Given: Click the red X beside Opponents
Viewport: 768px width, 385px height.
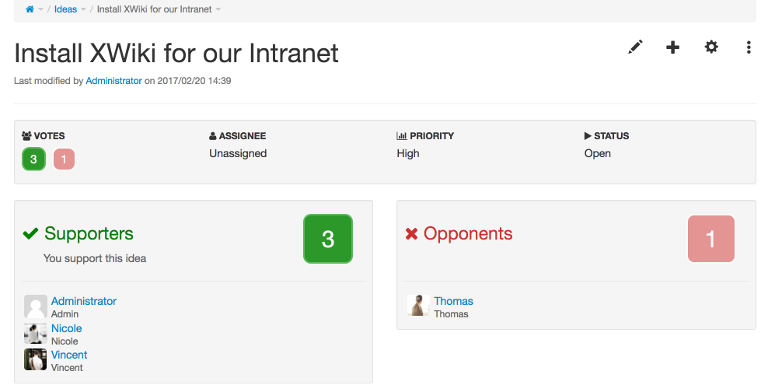Looking at the screenshot, I should (x=411, y=234).
